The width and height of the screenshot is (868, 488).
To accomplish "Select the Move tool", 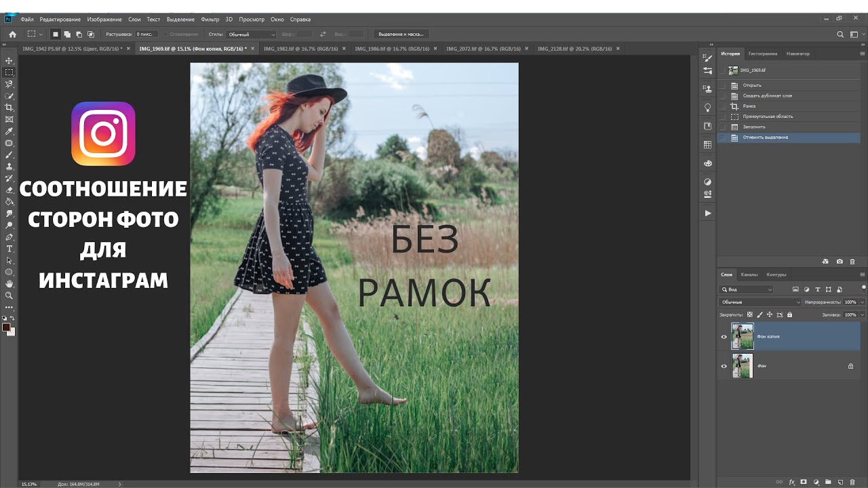I will point(9,60).
